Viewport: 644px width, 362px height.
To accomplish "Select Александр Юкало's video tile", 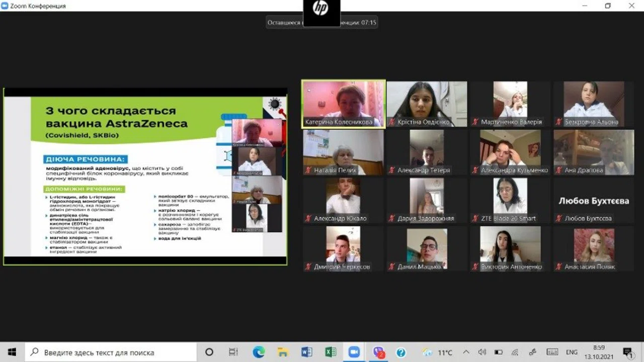I will (x=343, y=201).
